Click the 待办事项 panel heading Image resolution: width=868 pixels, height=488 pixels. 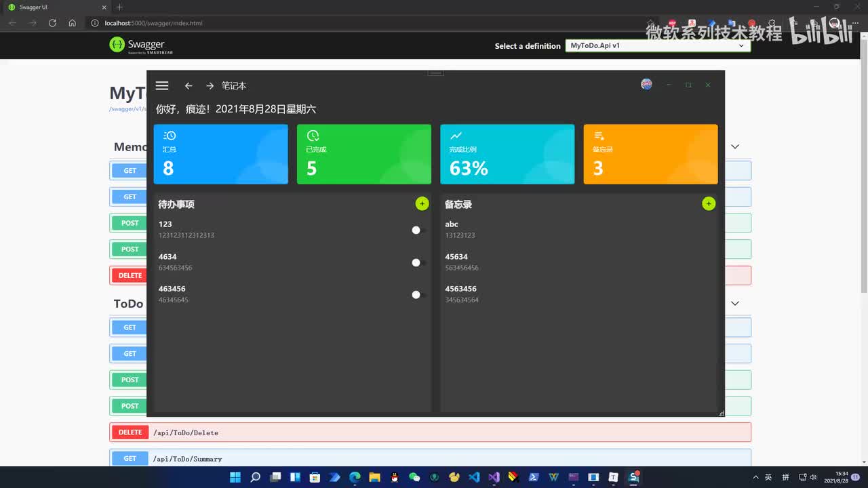(x=176, y=204)
